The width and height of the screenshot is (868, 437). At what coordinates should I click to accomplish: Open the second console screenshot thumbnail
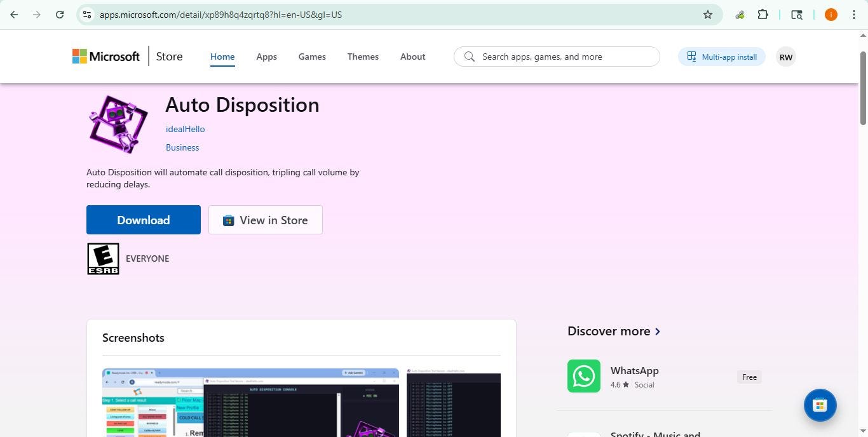[x=454, y=403]
